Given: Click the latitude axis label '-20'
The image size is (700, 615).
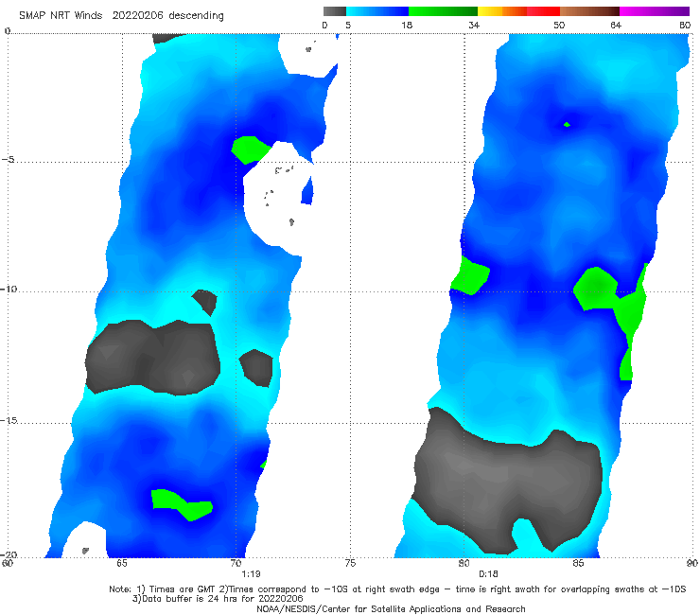Looking at the screenshot, I should (9, 554).
